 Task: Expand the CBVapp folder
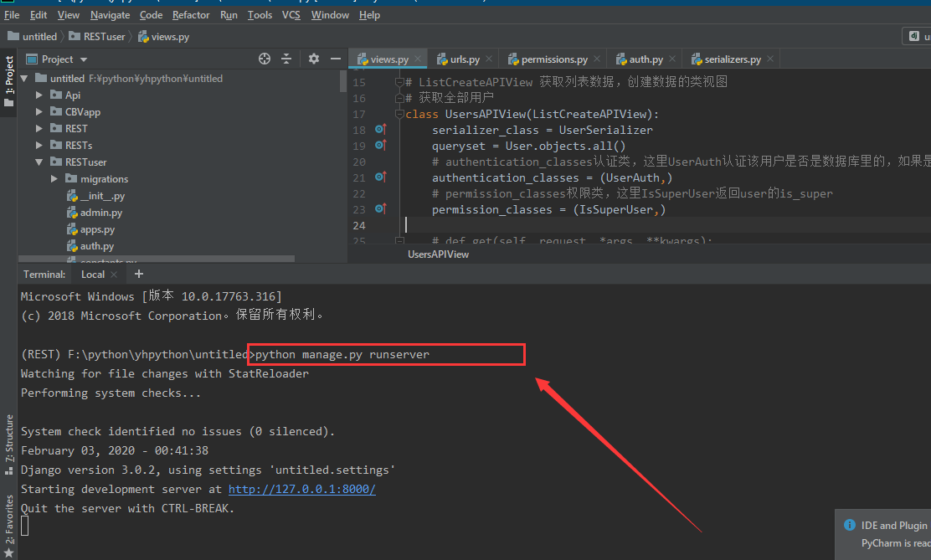tap(39, 111)
